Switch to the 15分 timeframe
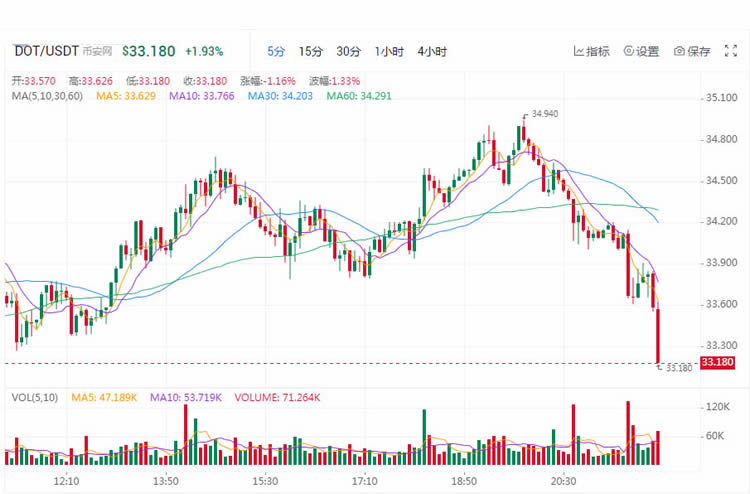750x494 pixels. pyautogui.click(x=311, y=52)
